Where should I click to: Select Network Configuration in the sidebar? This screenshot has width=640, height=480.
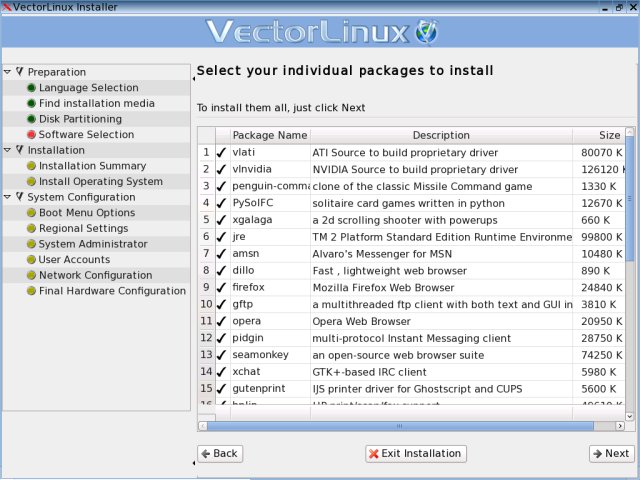point(96,275)
